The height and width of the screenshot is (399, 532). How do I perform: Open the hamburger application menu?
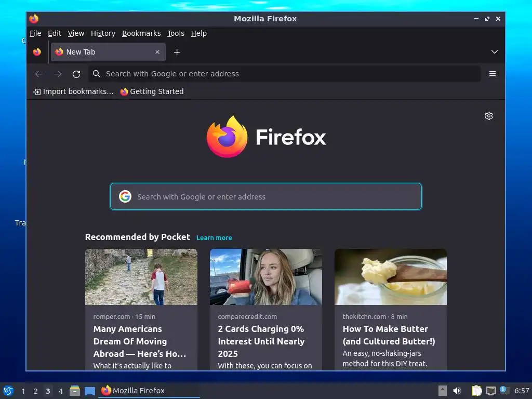(493, 74)
